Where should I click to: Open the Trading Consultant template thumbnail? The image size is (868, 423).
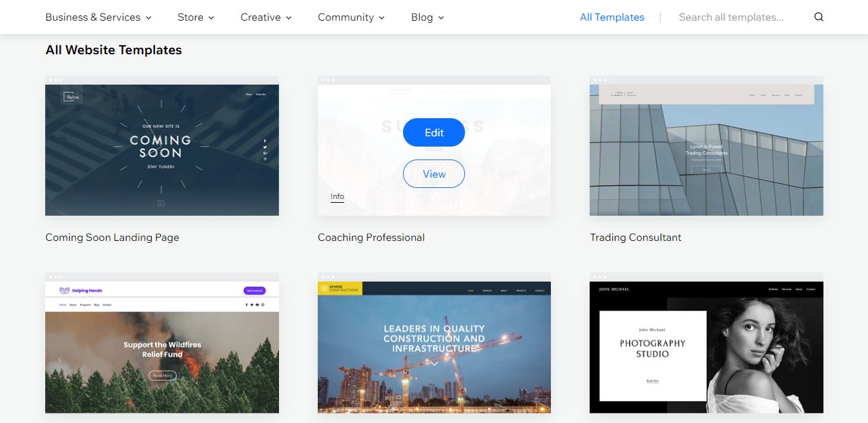click(x=706, y=150)
